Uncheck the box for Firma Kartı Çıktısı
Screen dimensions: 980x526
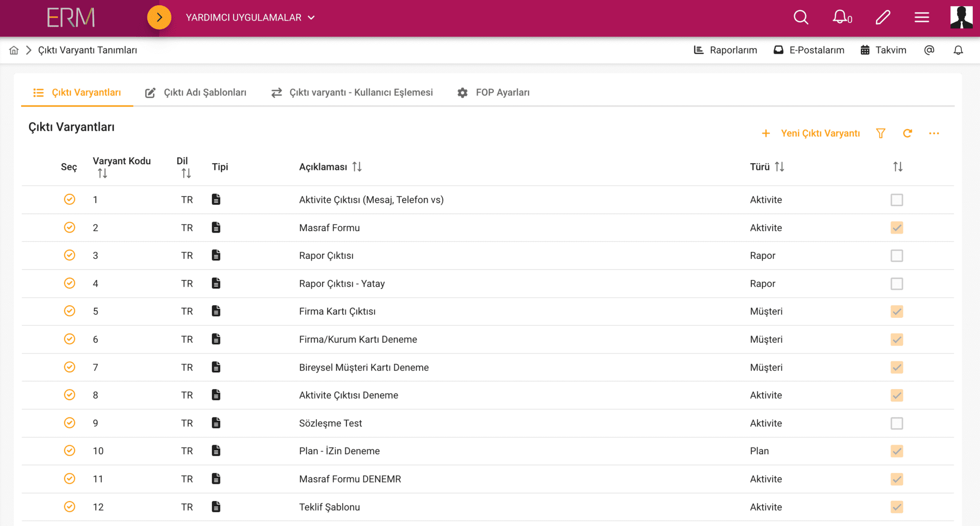point(897,312)
